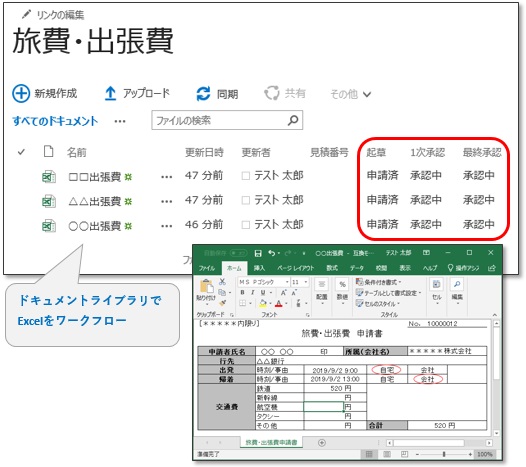Click the decrease font size icon
Screen dimensions: 526x467
click(x=294, y=293)
